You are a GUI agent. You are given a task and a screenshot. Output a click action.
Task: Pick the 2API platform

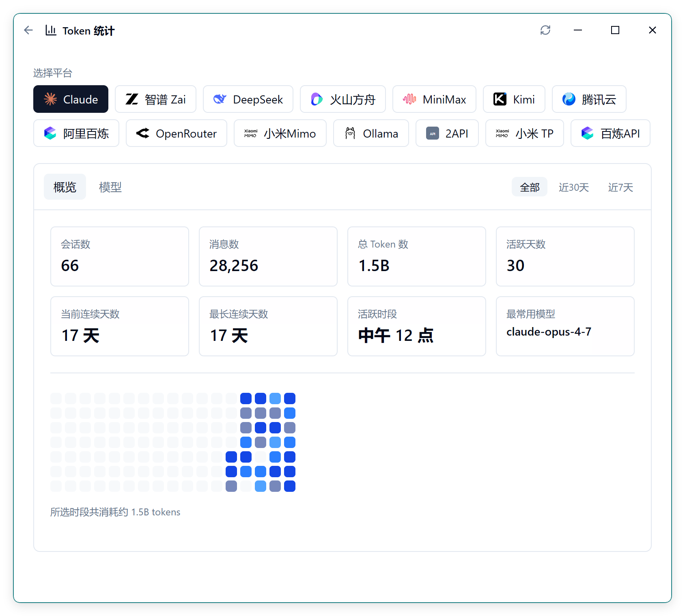point(447,133)
